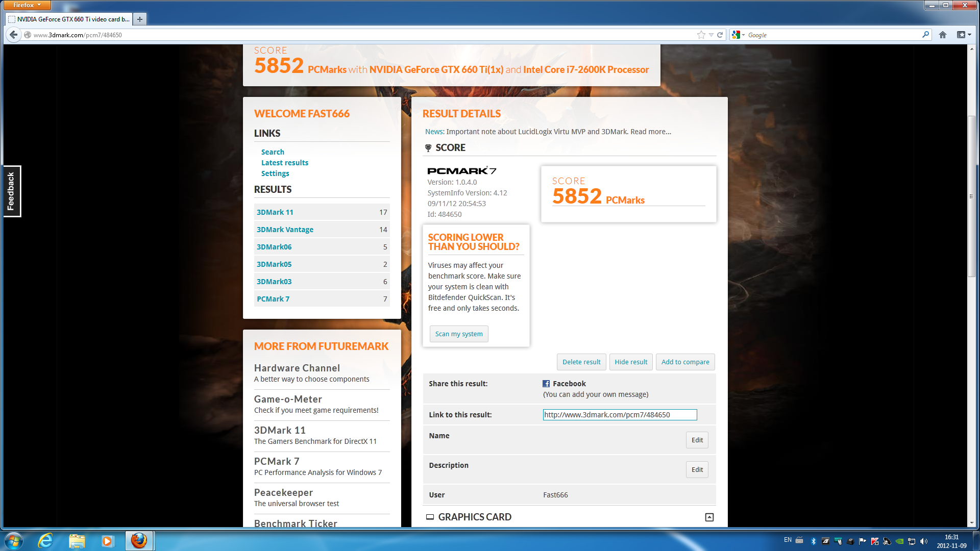Share result on Facebook link
980x551 pixels.
(569, 384)
